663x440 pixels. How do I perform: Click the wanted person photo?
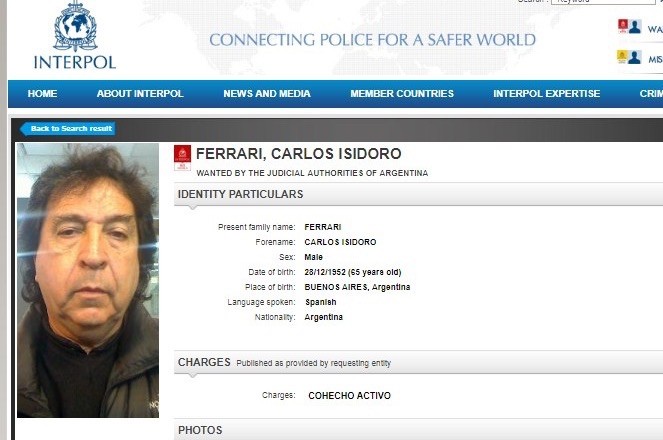tap(88, 280)
